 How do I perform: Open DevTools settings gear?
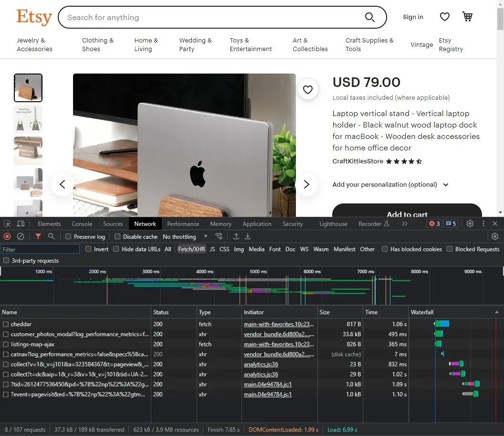point(470,223)
